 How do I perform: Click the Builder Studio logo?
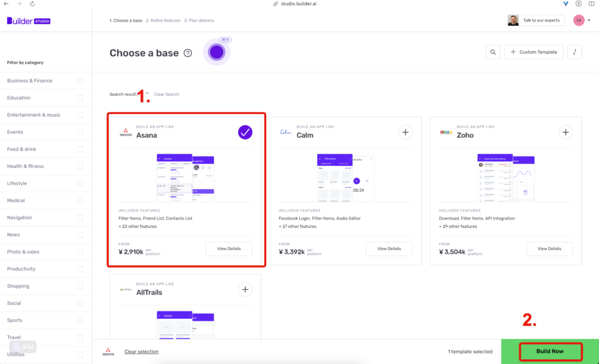29,21
